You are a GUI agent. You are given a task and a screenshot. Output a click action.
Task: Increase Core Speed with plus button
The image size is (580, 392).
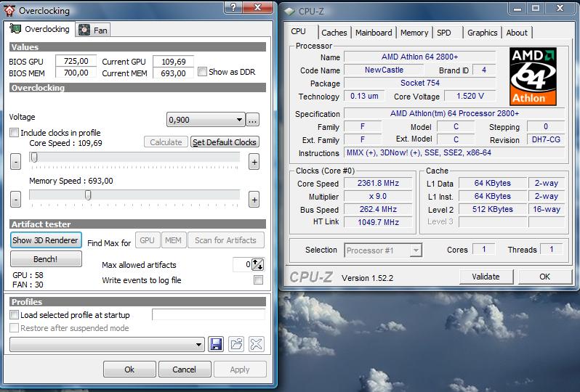pos(254,162)
